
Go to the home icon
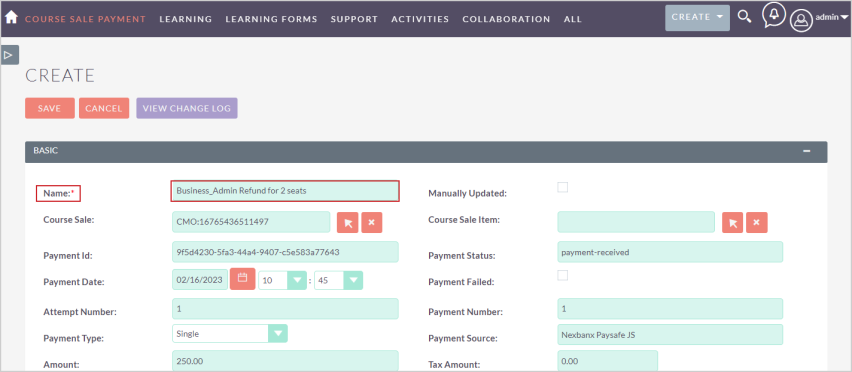pyautogui.click(x=11, y=17)
